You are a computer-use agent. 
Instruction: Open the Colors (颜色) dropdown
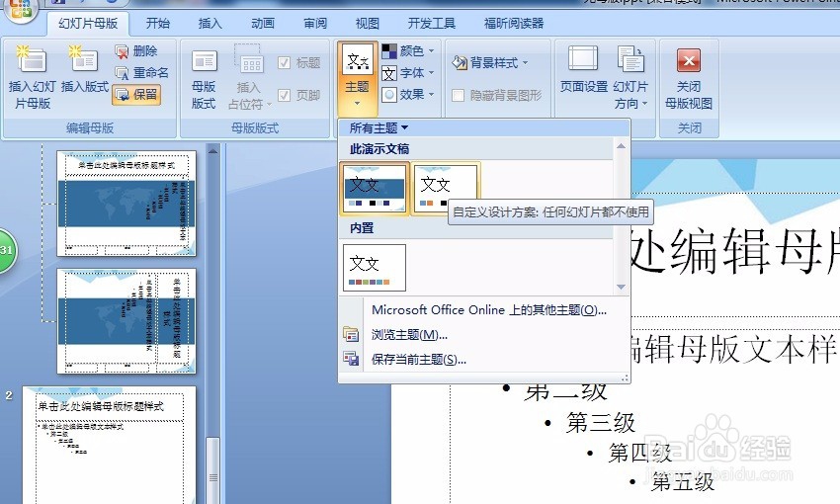point(408,51)
